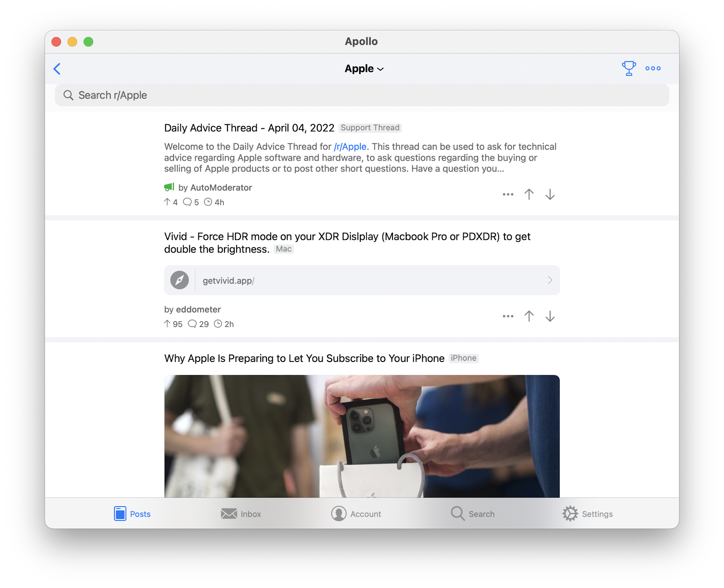Open more options for the Vivid post
Viewport: 724px width, 588px height.
508,316
